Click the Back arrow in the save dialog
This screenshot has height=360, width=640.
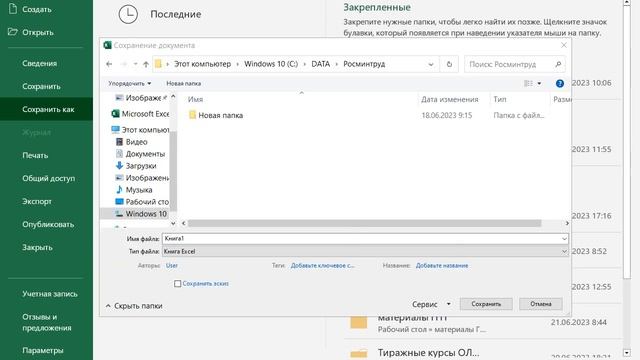109,64
